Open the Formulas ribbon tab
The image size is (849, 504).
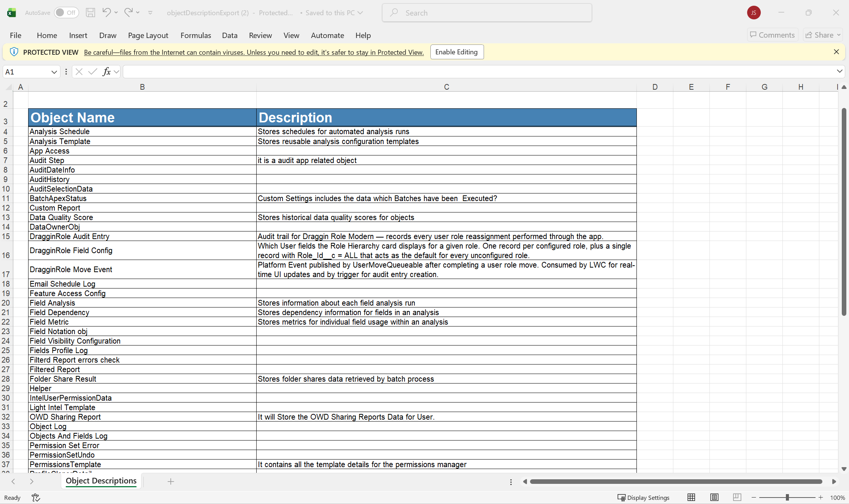195,35
